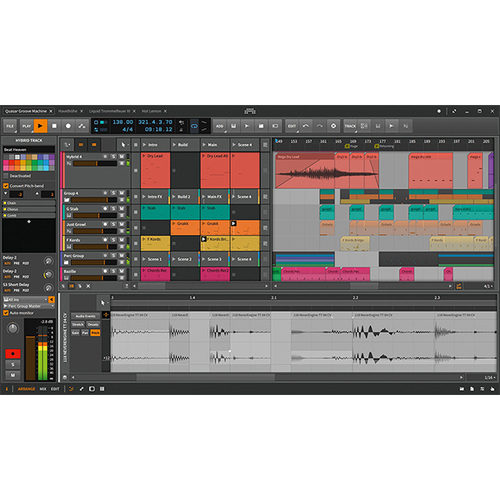Arm record on the Group 4 track

105,193
